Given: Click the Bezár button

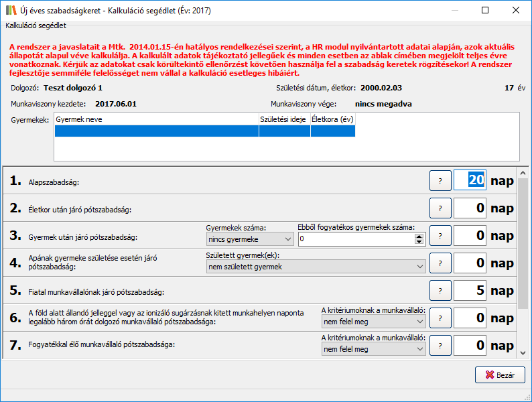Looking at the screenshot, I should pyautogui.click(x=500, y=375).
